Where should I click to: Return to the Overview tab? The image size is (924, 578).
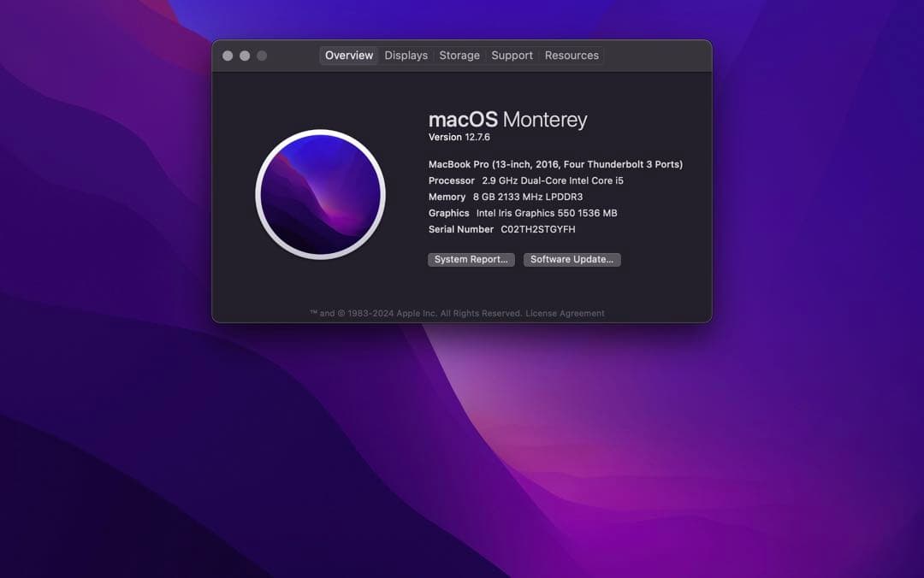[348, 55]
